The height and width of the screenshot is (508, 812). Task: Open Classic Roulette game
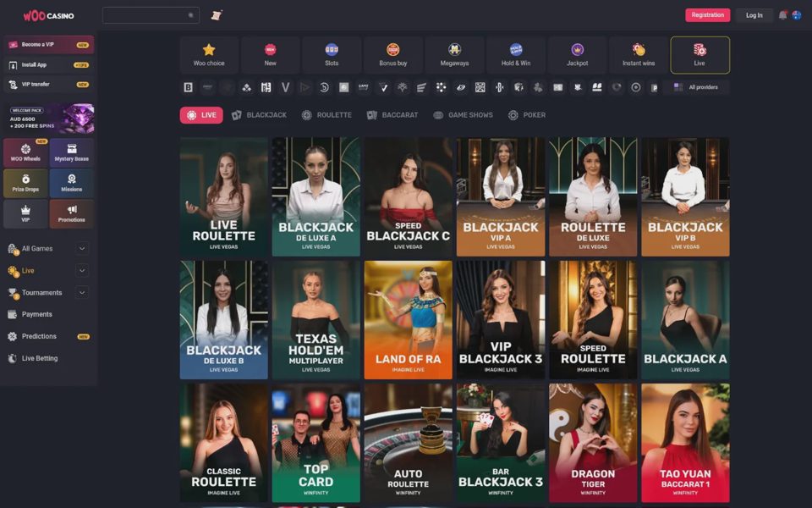tap(223, 443)
